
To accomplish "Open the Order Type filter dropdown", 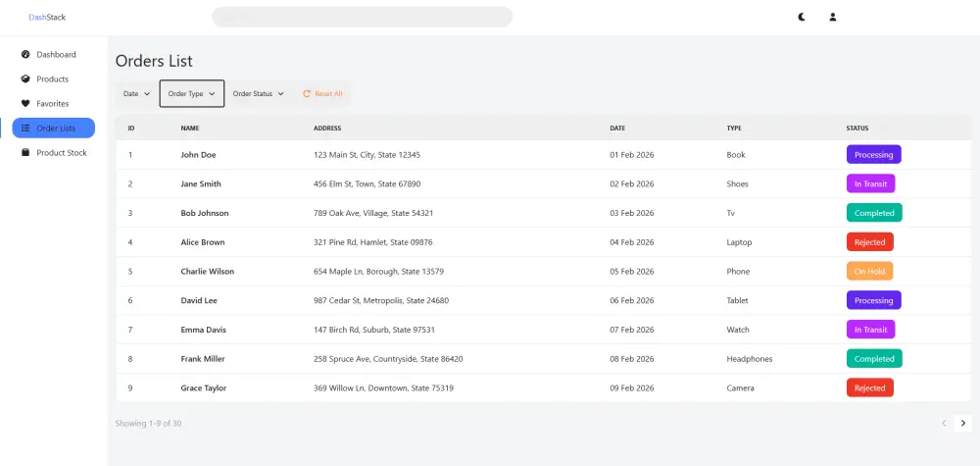I will pyautogui.click(x=192, y=94).
